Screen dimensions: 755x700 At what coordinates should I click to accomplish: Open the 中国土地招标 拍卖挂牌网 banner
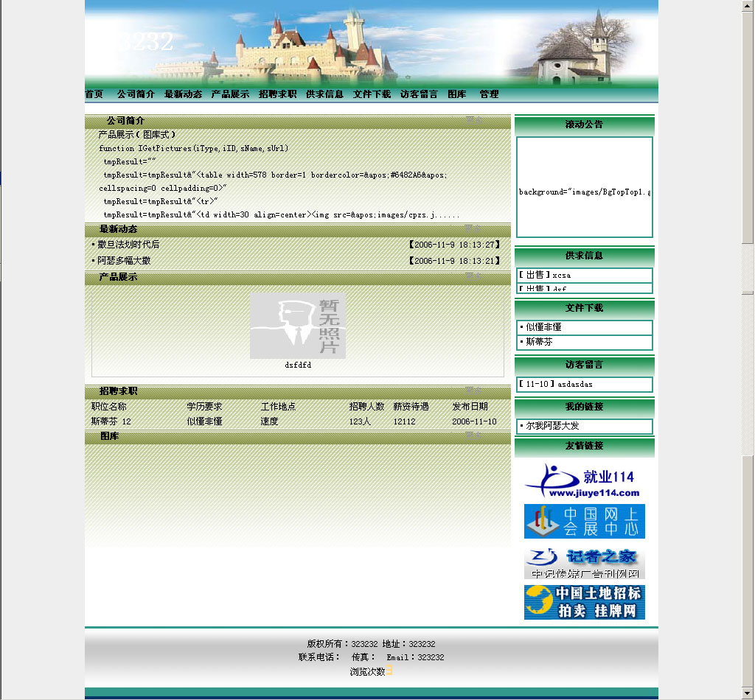tap(584, 602)
